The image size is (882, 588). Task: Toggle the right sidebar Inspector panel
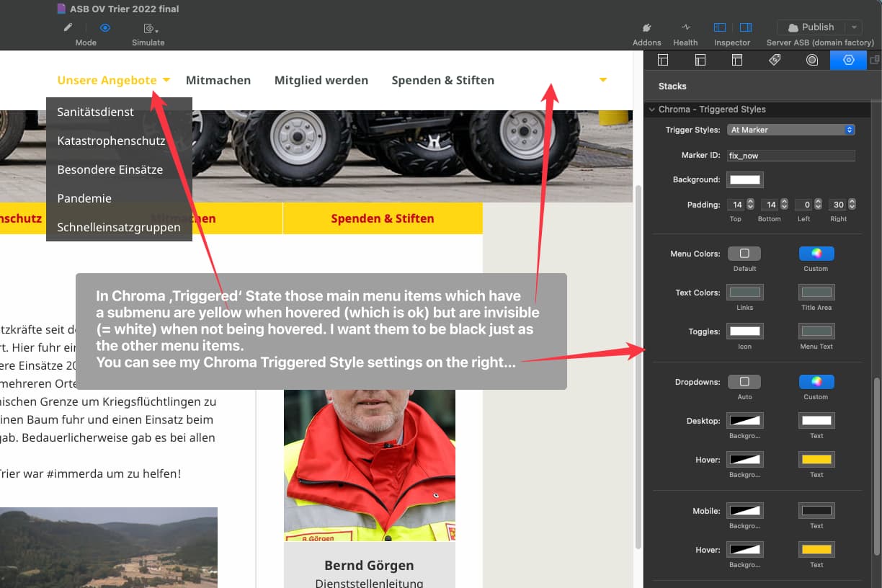pyautogui.click(x=746, y=27)
